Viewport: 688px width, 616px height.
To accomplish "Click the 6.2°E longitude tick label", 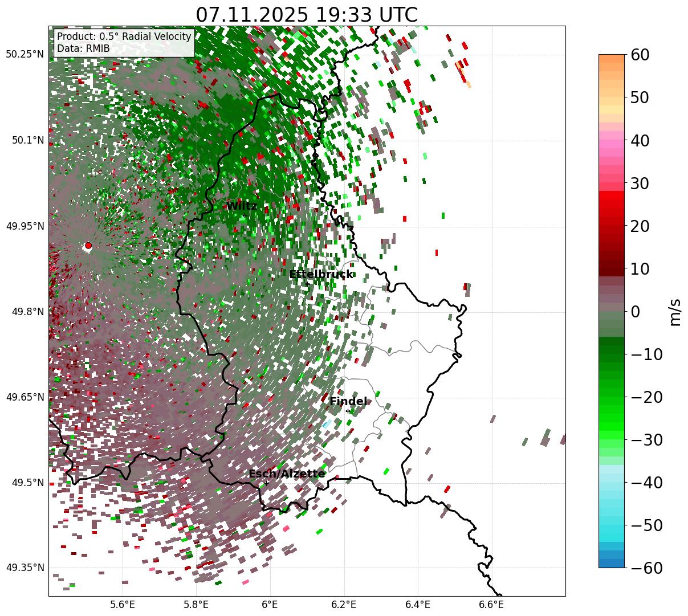I will (x=344, y=604).
